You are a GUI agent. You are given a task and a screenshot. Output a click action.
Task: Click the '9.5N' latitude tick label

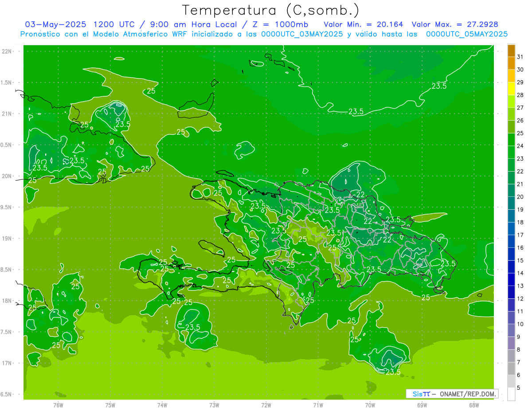pos(7,207)
